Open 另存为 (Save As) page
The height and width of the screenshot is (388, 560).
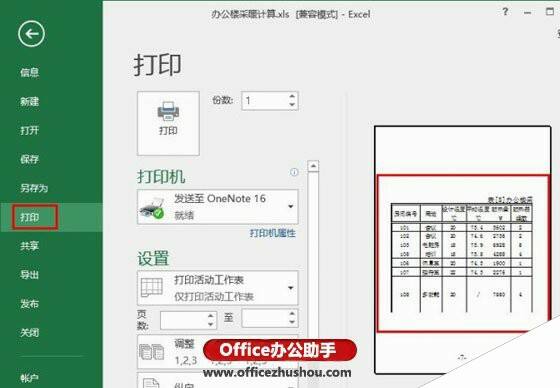tap(34, 188)
